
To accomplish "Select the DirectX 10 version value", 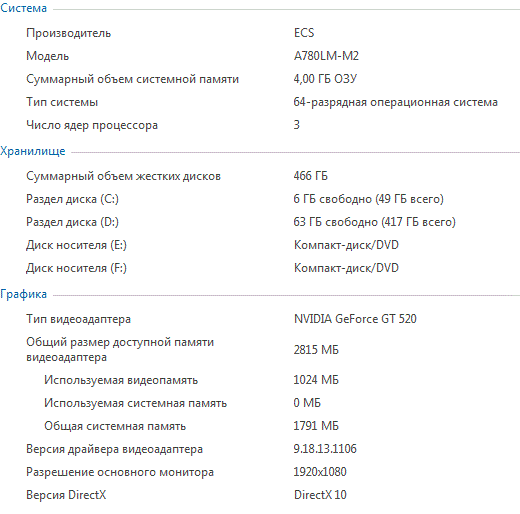I will pos(320,495).
